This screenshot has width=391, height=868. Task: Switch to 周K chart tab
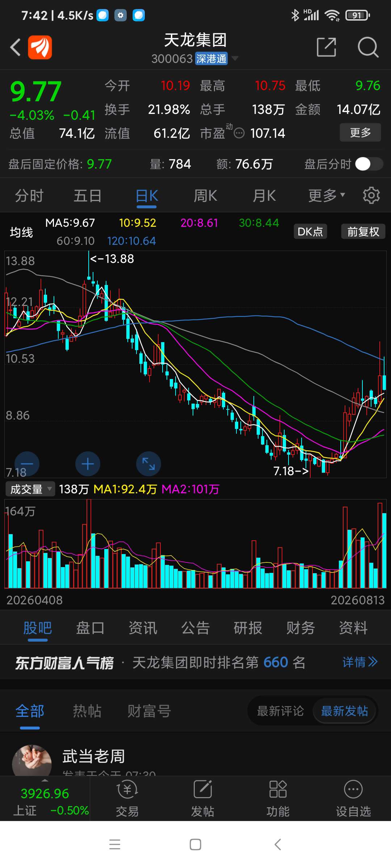coord(205,196)
